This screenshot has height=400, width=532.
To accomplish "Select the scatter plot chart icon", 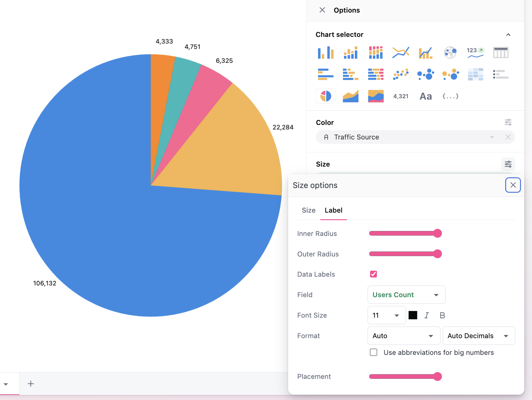I will 400,74.
